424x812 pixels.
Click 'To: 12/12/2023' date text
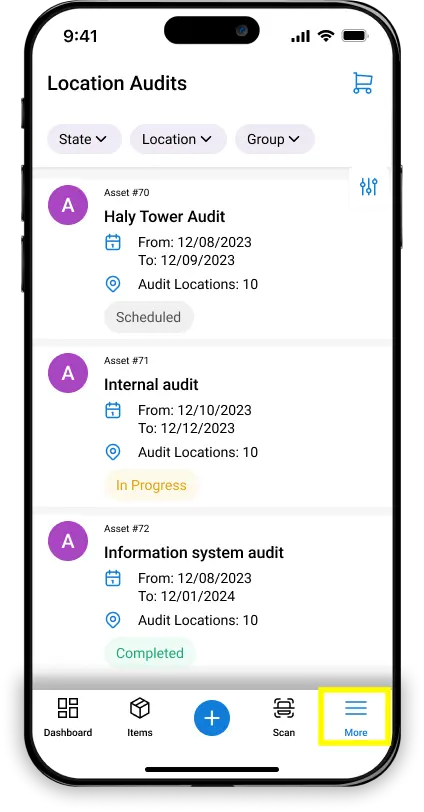pyautogui.click(x=186, y=428)
